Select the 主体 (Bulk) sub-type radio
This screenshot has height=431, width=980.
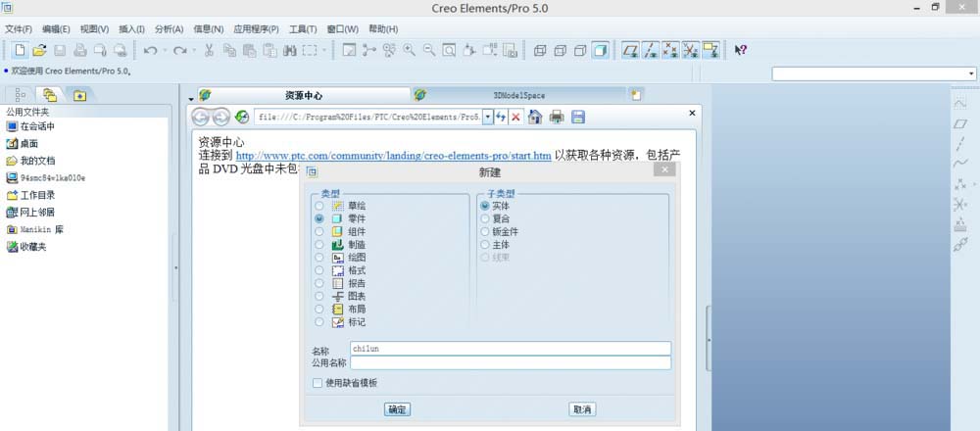[x=485, y=245]
